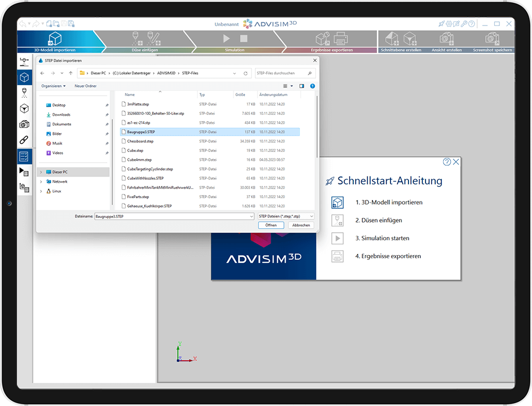Select the checklist sidebar icon
532x406 pixels.
click(x=24, y=156)
